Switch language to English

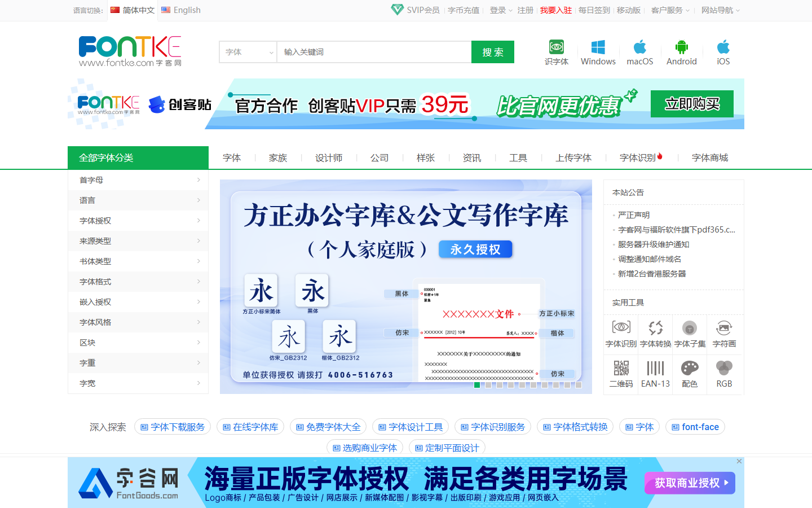click(181, 10)
